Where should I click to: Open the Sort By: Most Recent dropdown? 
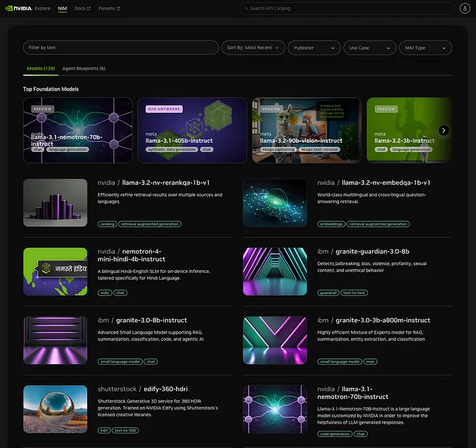coord(253,48)
